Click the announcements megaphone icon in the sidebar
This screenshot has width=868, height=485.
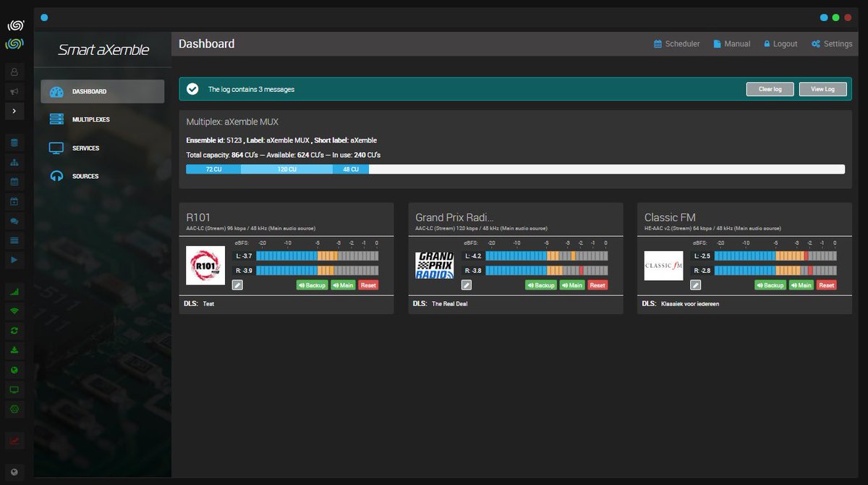coord(15,90)
